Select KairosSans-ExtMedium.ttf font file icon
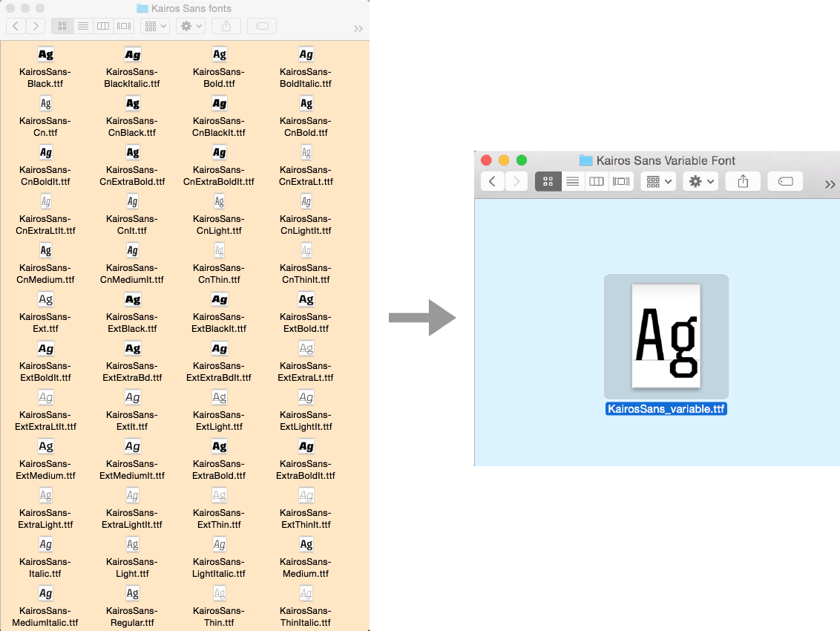Image resolution: width=840 pixels, height=631 pixels. 45,446
